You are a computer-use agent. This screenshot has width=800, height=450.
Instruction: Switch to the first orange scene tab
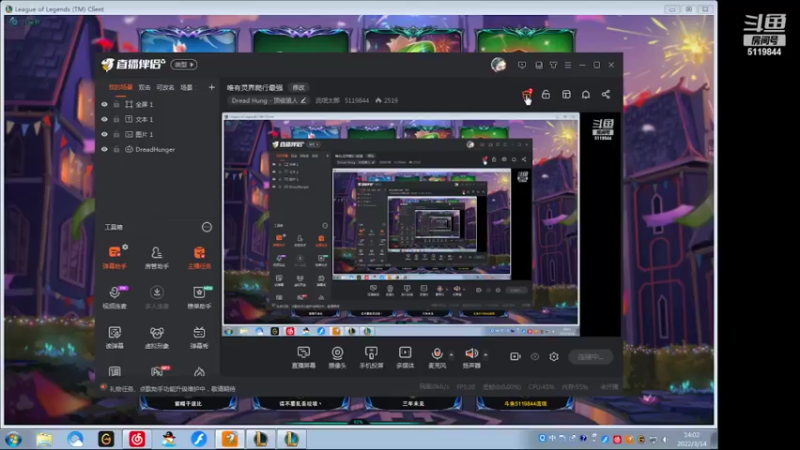coord(120,88)
